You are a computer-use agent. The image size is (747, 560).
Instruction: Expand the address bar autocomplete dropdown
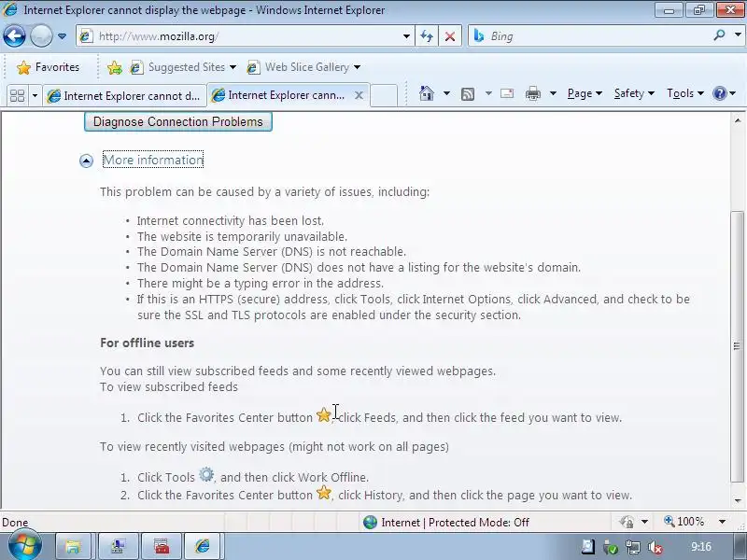point(406,36)
